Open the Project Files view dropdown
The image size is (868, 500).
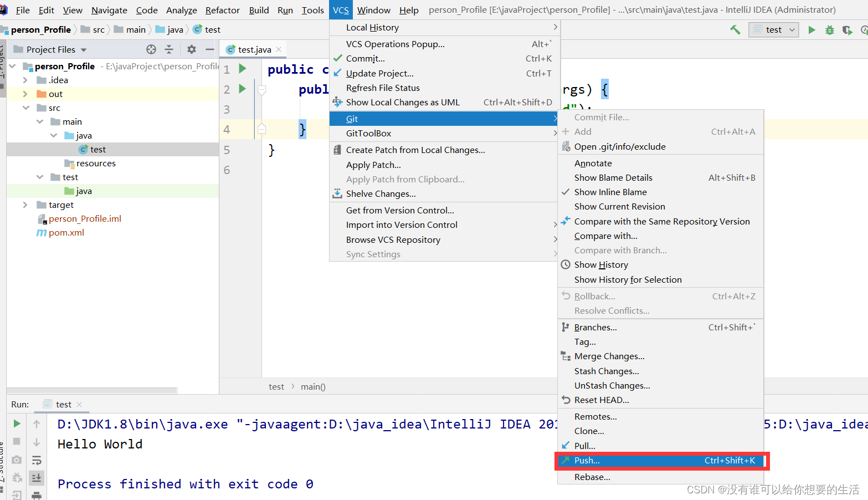tap(84, 50)
